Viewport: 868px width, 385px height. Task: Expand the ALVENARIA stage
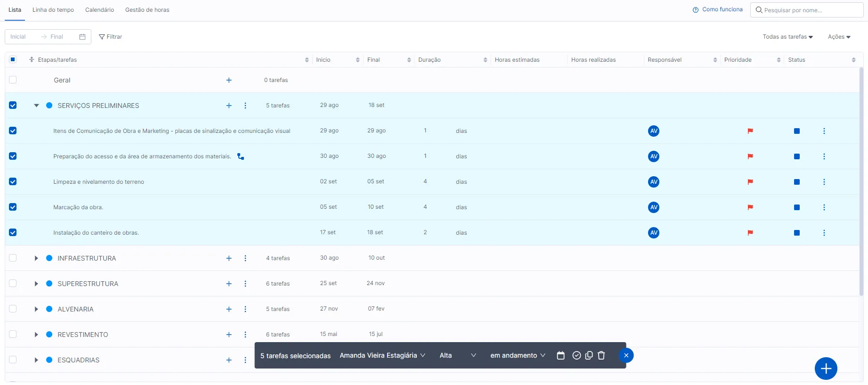36,309
